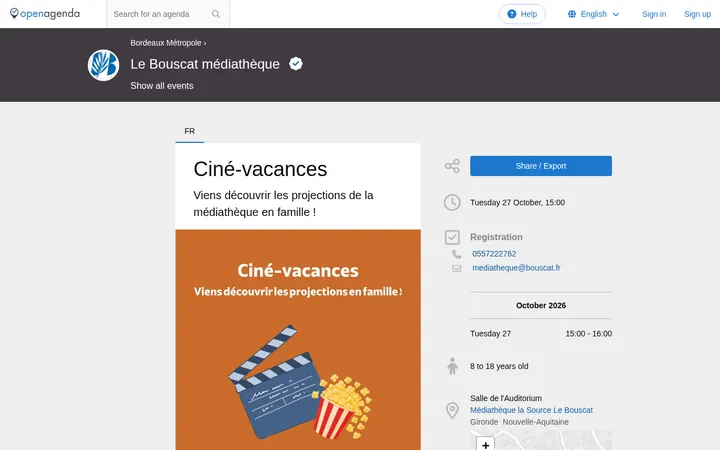Click the Share / Export button
The height and width of the screenshot is (450, 720).
(540, 166)
